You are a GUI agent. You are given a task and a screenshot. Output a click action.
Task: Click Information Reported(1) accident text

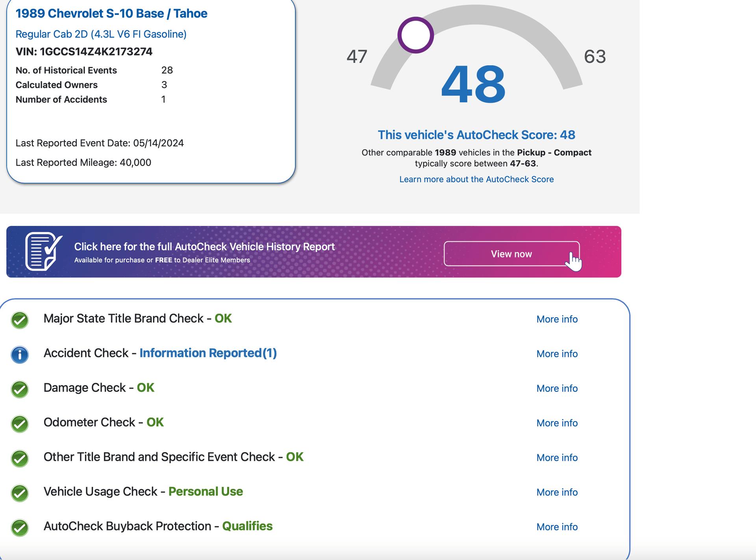208,353
